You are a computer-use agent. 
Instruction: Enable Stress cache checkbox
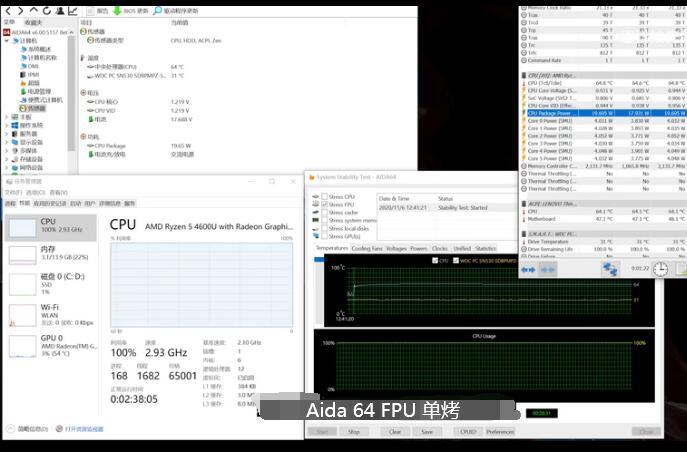(325, 212)
